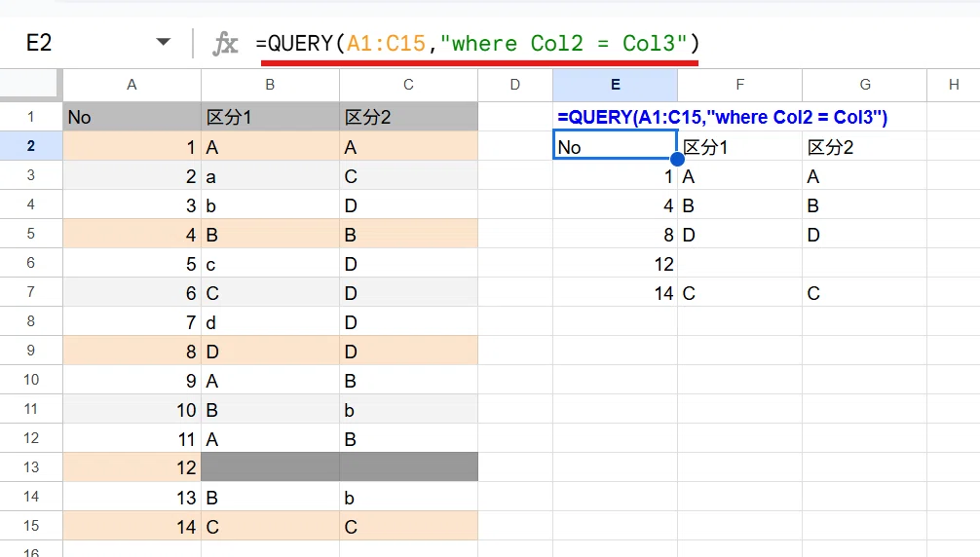Select row 5 header
Image resolution: width=980 pixels, height=557 pixels.
tap(30, 234)
